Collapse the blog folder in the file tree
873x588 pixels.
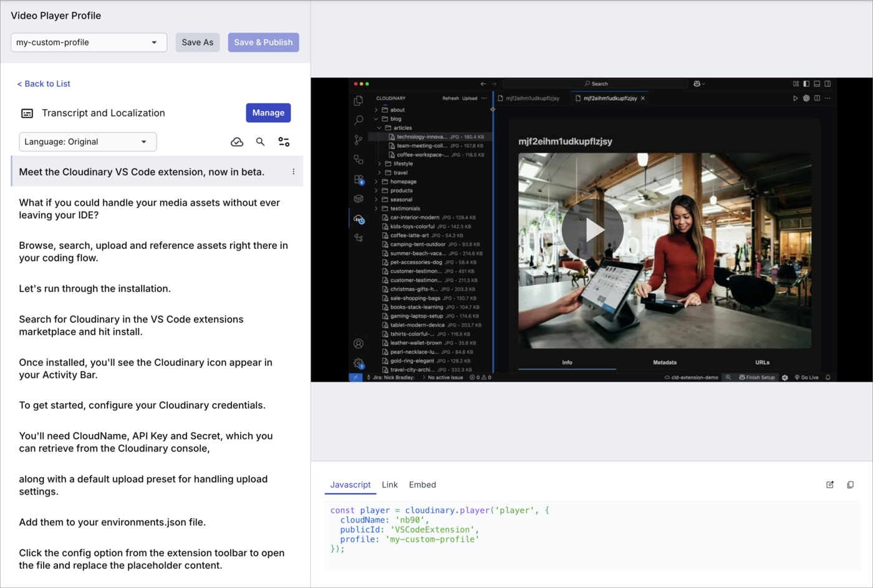coord(376,118)
